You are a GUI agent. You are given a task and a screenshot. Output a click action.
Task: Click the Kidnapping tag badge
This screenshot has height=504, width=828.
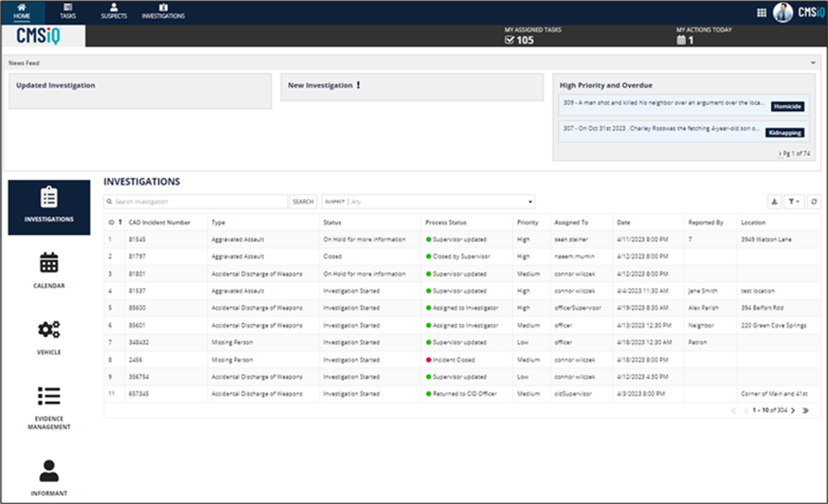pos(785,133)
